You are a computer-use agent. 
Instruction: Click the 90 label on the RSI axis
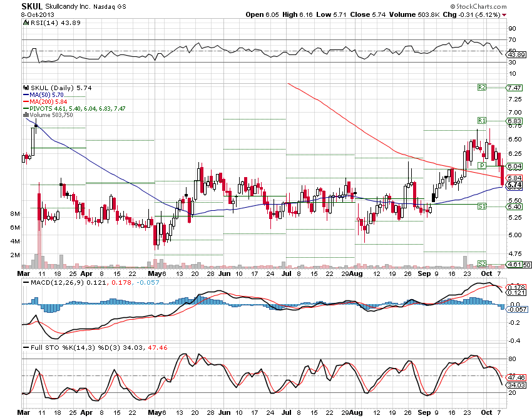coord(512,29)
